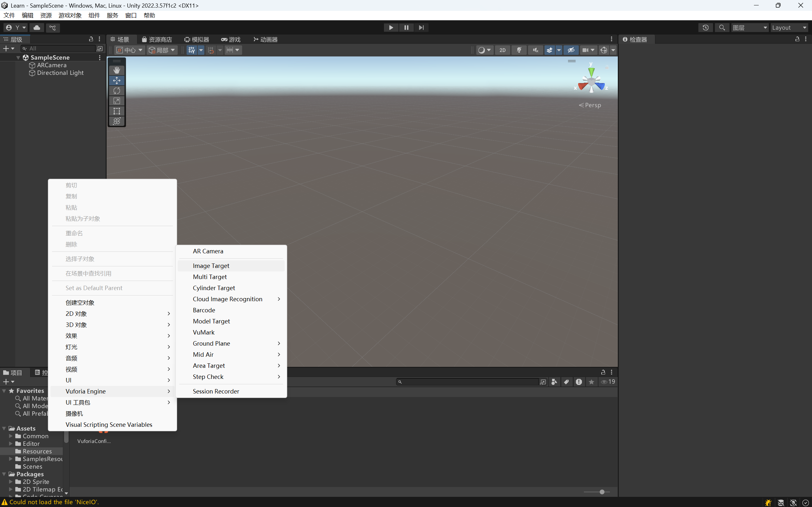Select Session Recorder menu entry
This screenshot has height=507, width=812.
(216, 391)
